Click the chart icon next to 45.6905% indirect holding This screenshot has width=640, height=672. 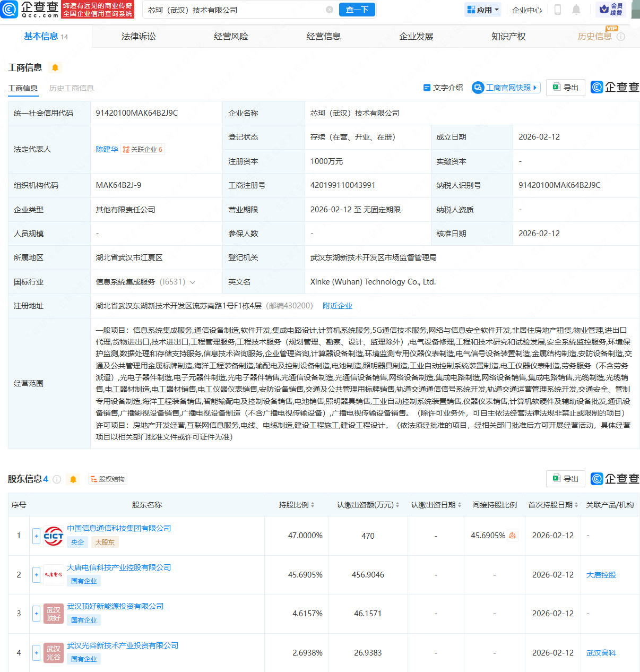tap(511, 536)
